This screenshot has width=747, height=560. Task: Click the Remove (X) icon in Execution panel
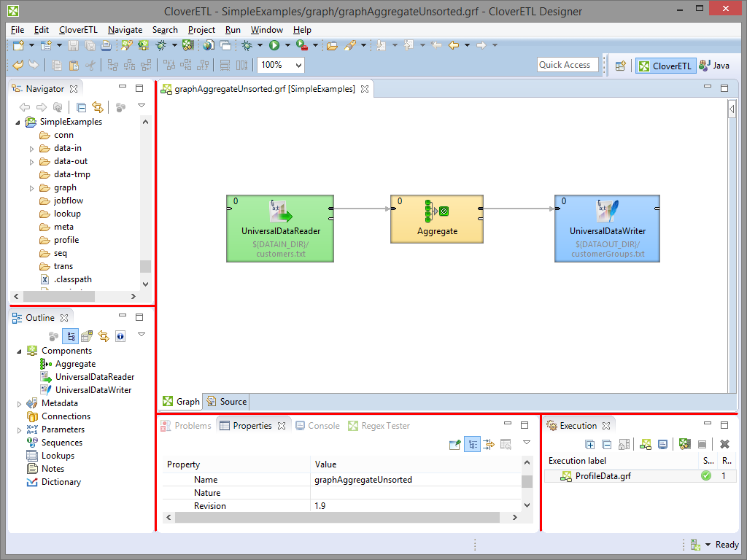[724, 444]
